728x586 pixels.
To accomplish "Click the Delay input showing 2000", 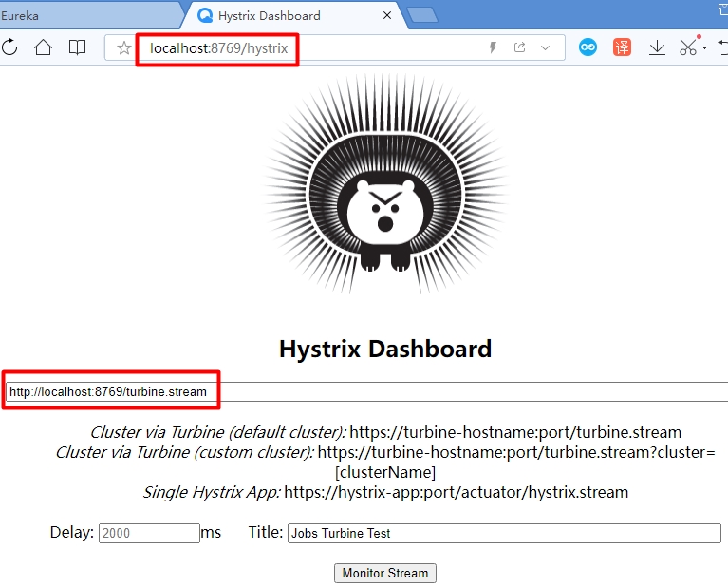I will tap(149, 533).
